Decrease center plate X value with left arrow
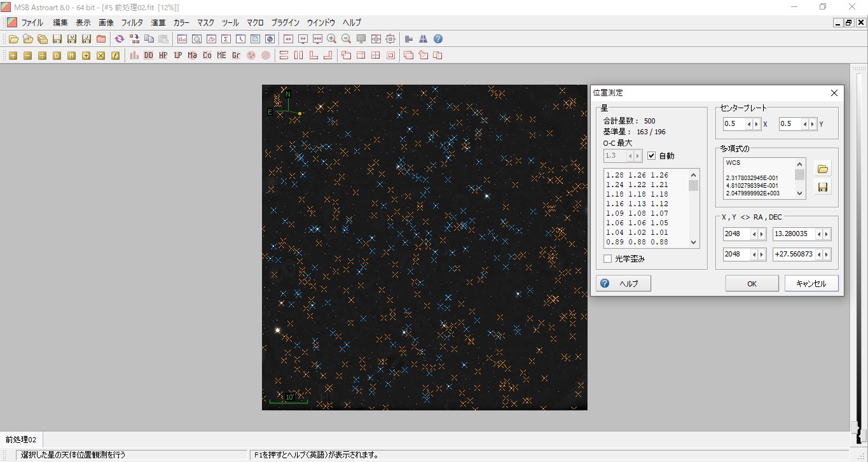The width and height of the screenshot is (868, 462). tap(749, 124)
